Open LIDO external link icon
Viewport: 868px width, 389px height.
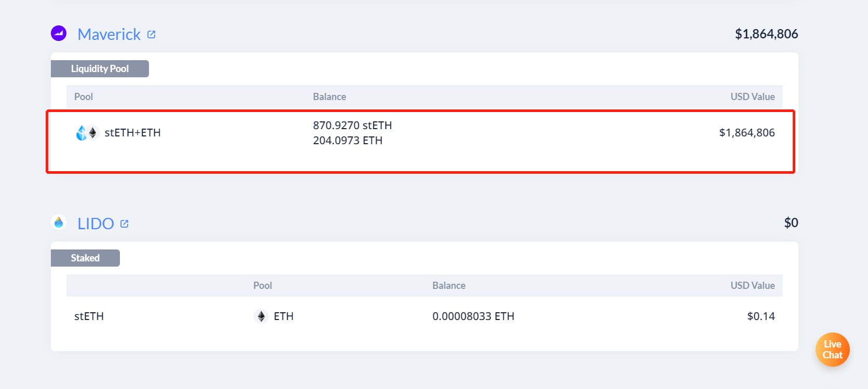click(x=124, y=224)
